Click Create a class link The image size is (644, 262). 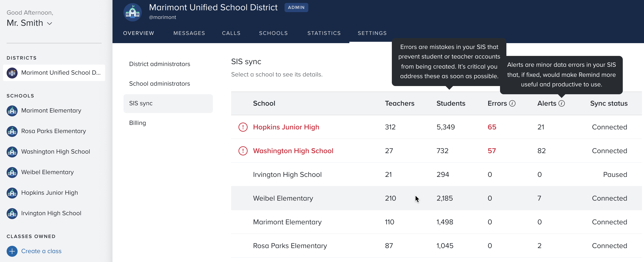pyautogui.click(x=41, y=251)
